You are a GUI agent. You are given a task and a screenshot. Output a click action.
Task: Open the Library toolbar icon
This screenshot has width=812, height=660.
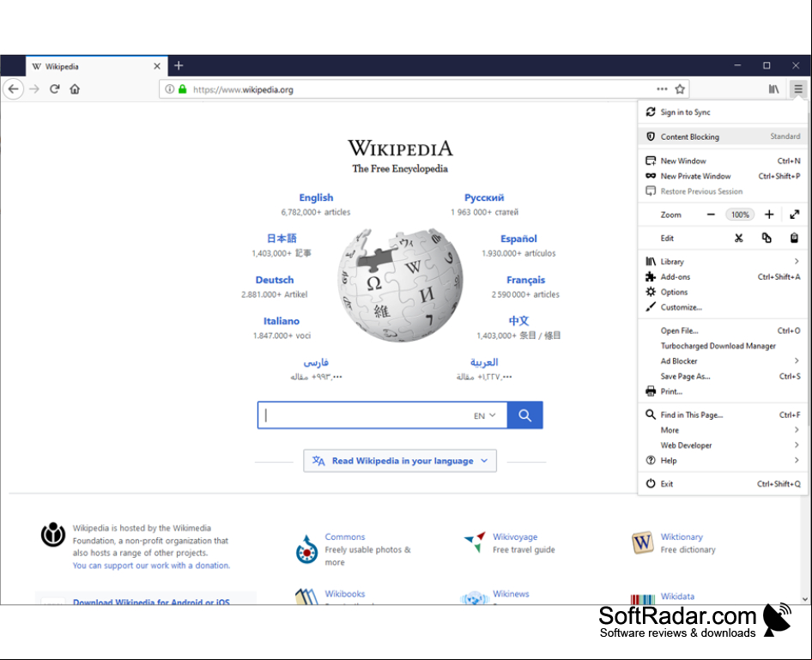tap(773, 89)
